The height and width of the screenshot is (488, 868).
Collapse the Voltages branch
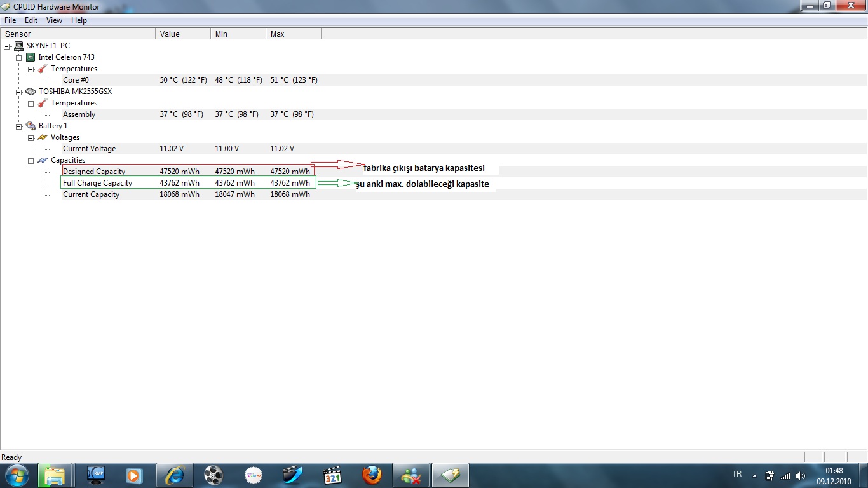(x=31, y=137)
